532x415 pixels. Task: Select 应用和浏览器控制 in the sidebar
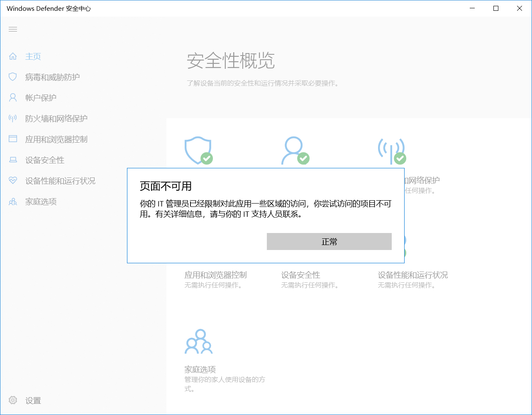pos(56,139)
